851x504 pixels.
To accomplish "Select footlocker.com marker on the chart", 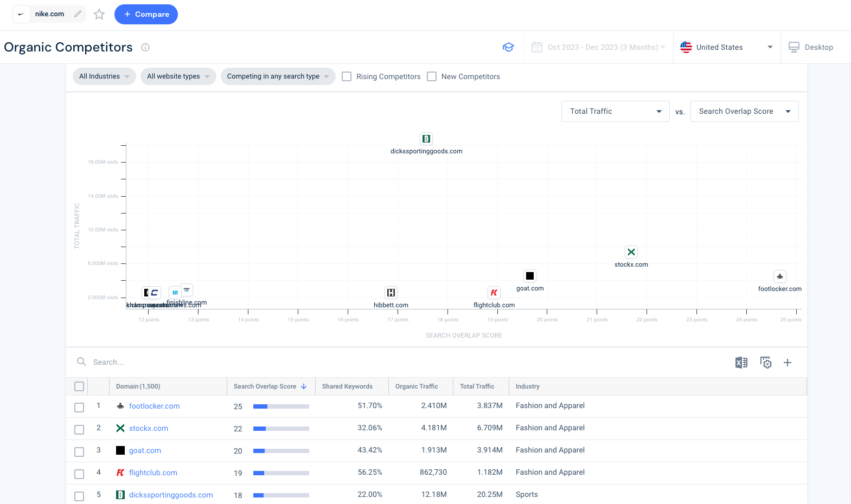I will pos(780,276).
